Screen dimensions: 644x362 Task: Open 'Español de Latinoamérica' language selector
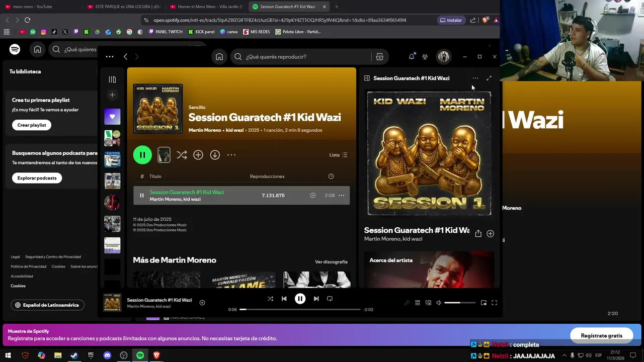pyautogui.click(x=47, y=305)
